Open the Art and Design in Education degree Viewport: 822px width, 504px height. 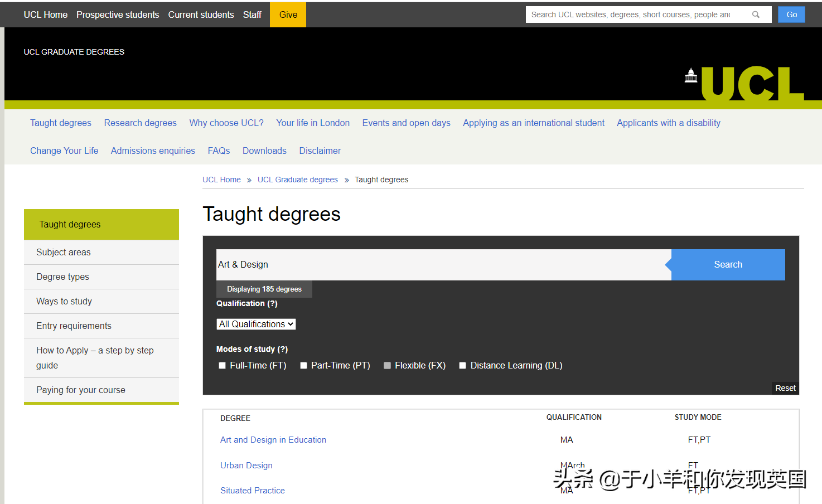[x=273, y=440]
